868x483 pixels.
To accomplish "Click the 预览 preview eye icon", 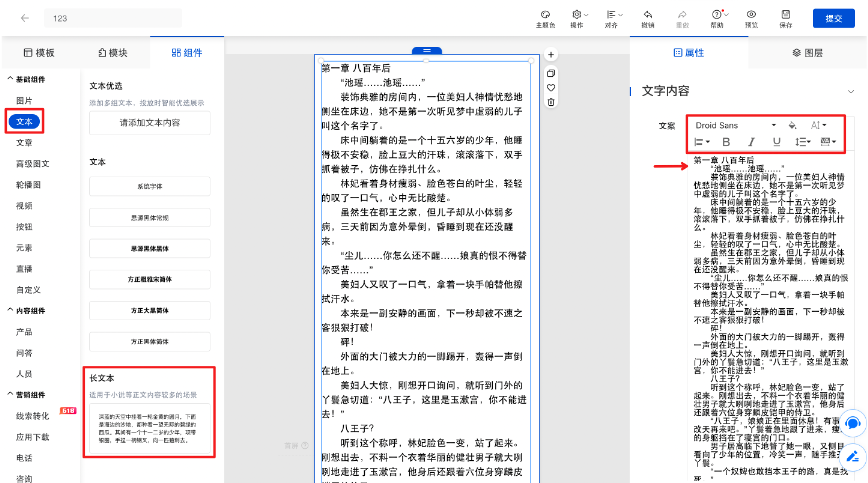I will coord(750,15).
